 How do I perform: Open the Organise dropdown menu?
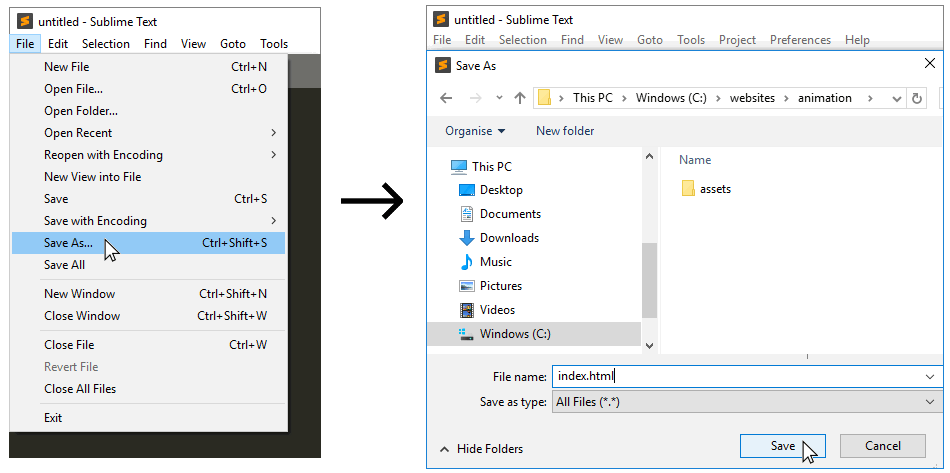(475, 131)
